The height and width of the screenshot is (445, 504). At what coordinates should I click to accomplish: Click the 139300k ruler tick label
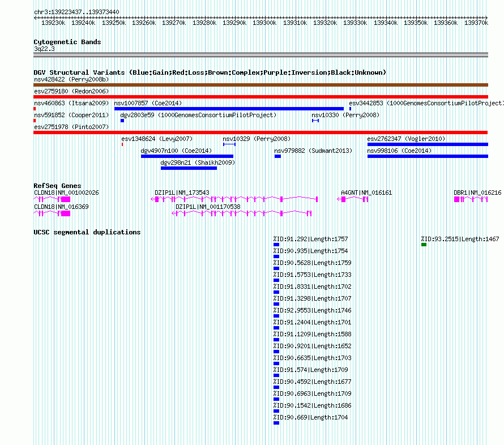click(x=264, y=23)
